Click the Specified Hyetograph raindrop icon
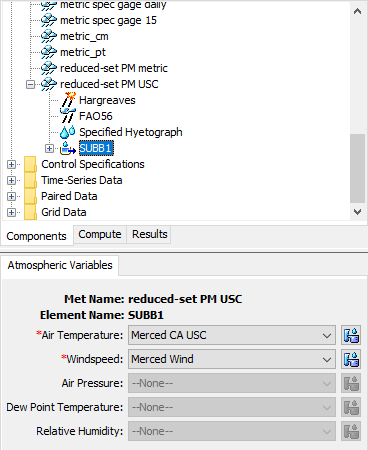Viewport: 368px width, 450px height. (68, 132)
